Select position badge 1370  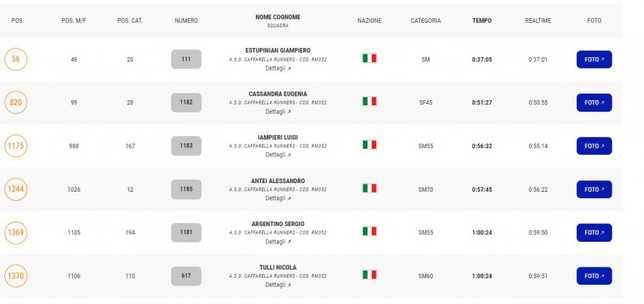point(16,276)
